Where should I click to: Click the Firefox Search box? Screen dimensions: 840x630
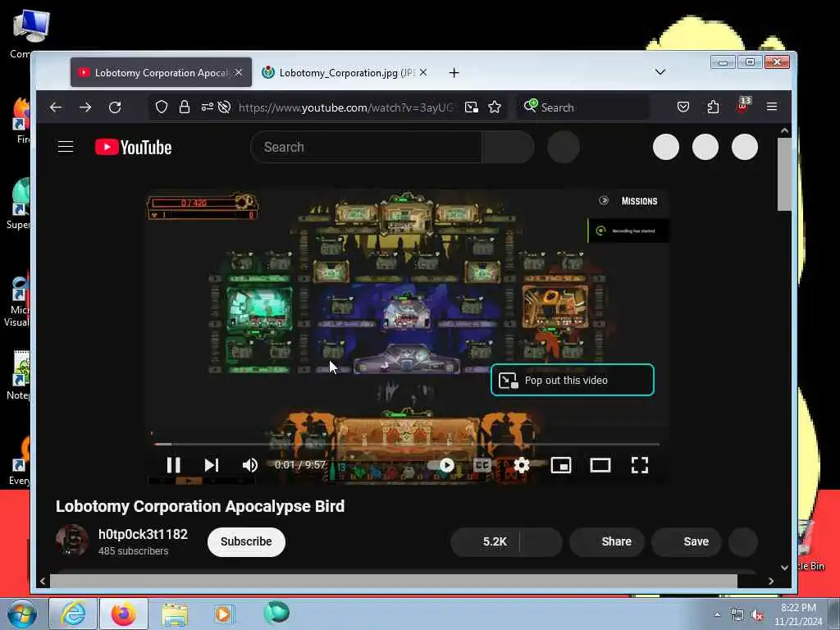click(584, 107)
